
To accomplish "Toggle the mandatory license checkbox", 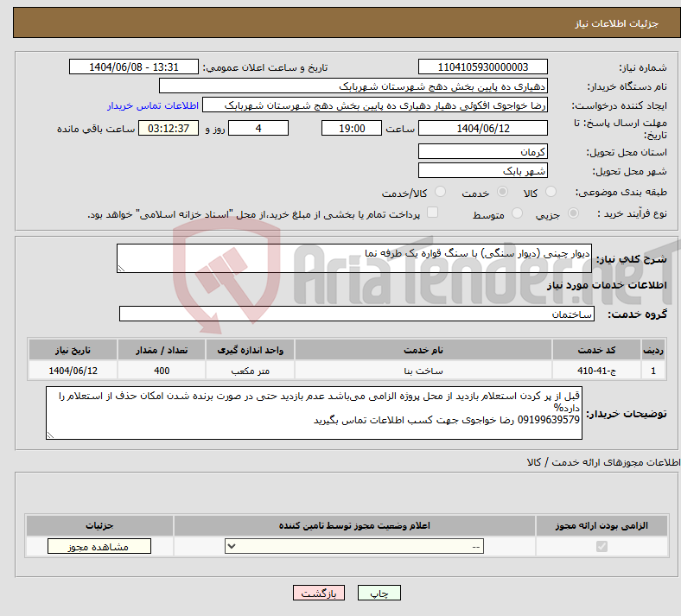I will [x=602, y=546].
